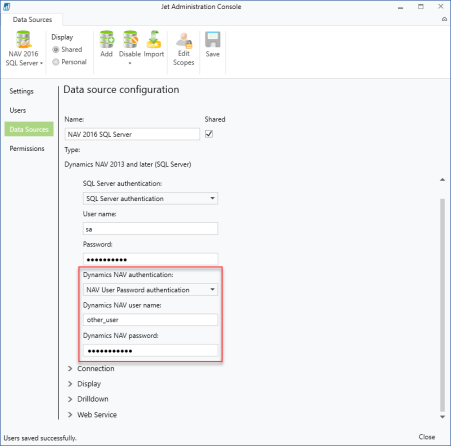Select the Shared display radio button
The image size is (451, 446).
point(56,50)
